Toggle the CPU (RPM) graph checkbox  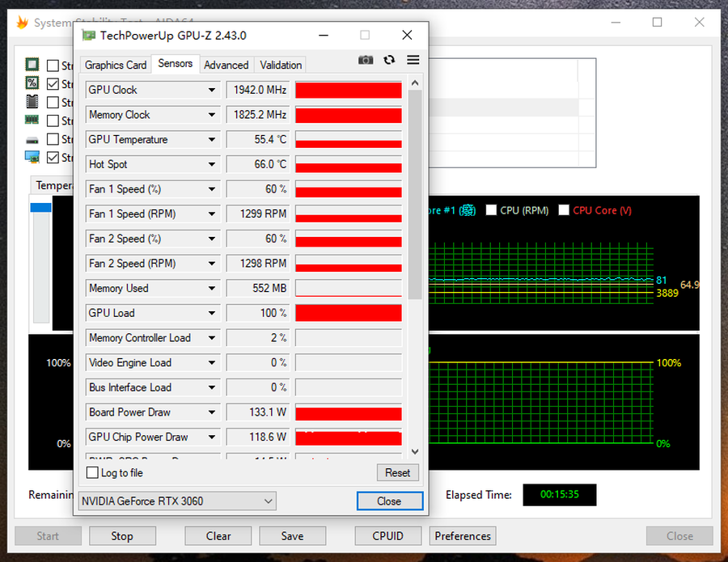[x=491, y=210]
